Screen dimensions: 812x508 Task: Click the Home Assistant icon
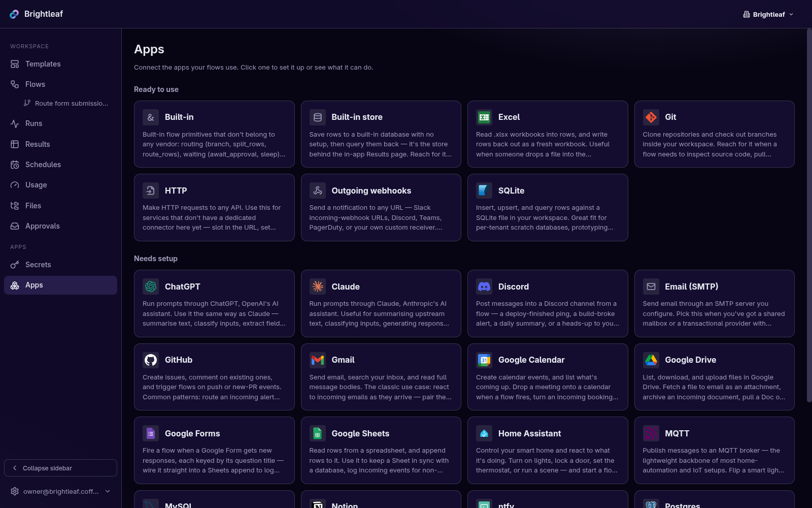coord(484,433)
